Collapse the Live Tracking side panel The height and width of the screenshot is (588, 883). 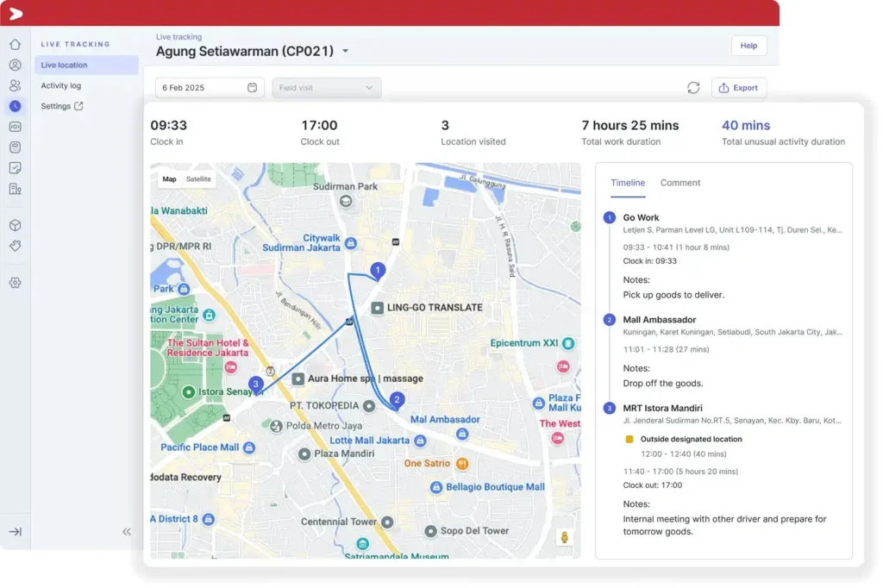(x=127, y=532)
